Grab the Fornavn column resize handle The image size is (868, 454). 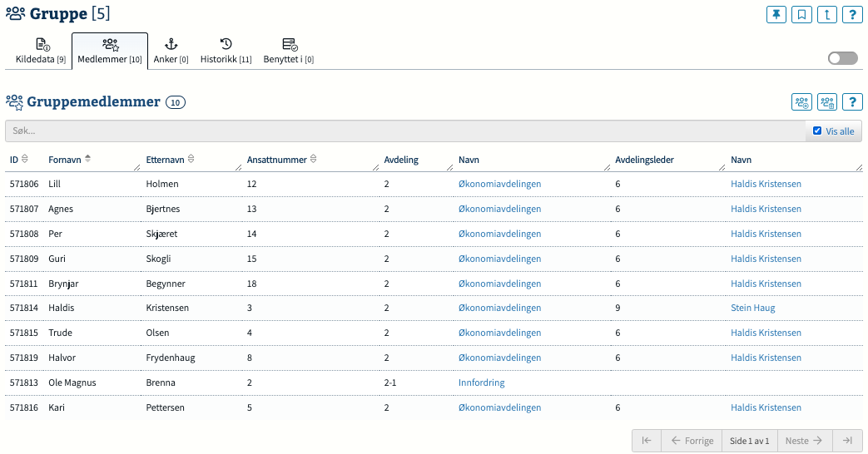tap(136, 168)
